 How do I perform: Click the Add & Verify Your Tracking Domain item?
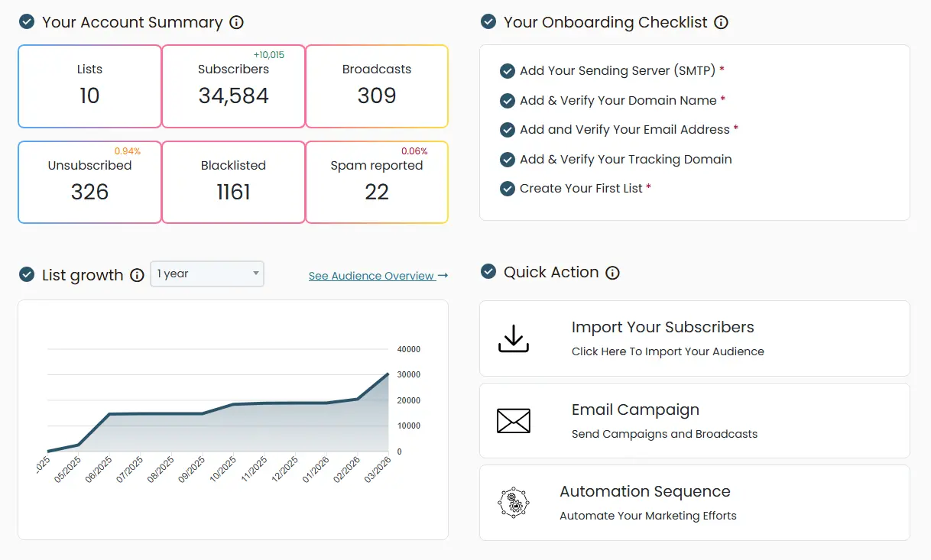pyautogui.click(x=625, y=160)
